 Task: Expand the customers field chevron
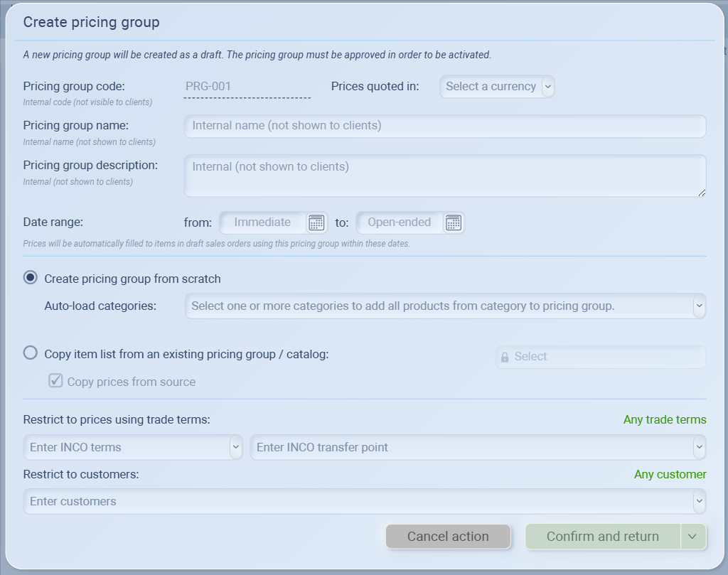[x=700, y=501]
